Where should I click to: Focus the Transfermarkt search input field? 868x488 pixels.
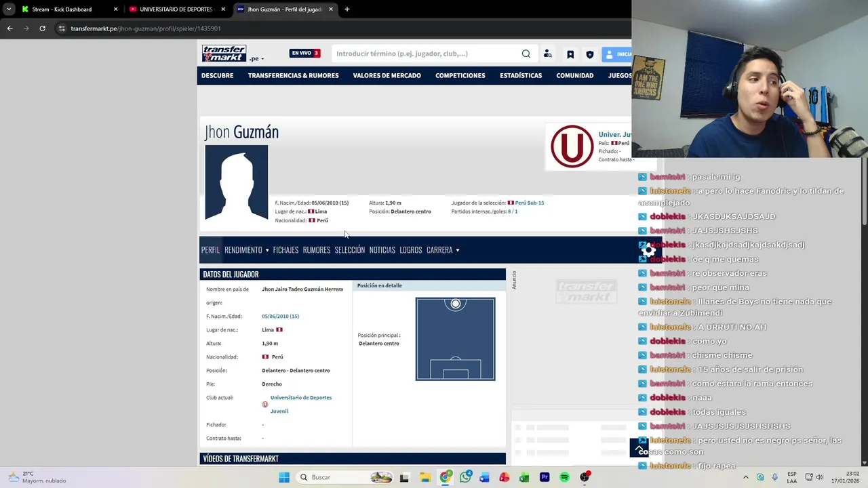[427, 54]
